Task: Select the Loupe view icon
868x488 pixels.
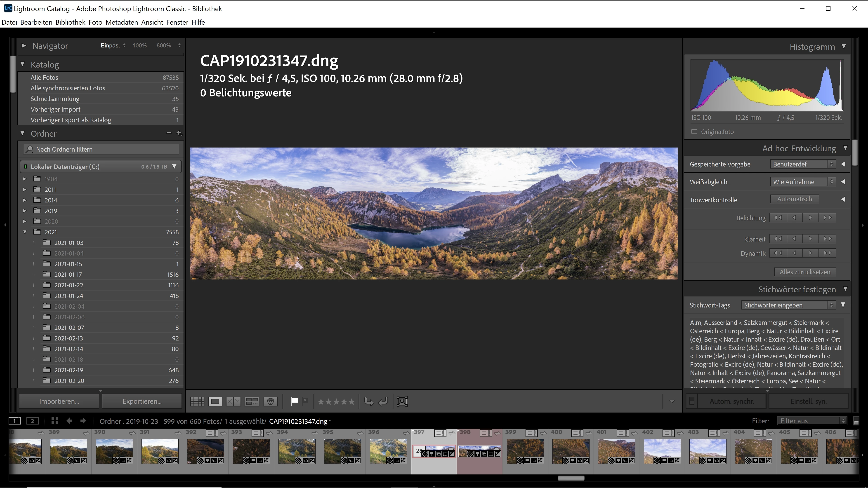Action: pyautogui.click(x=215, y=401)
